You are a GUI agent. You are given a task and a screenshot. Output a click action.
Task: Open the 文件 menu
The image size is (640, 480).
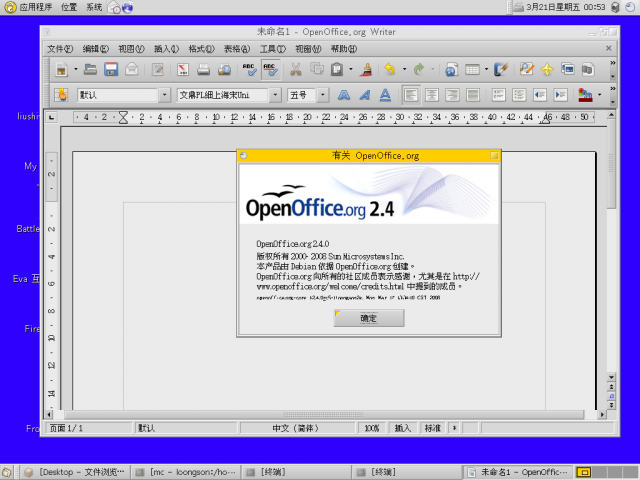[x=60, y=49]
